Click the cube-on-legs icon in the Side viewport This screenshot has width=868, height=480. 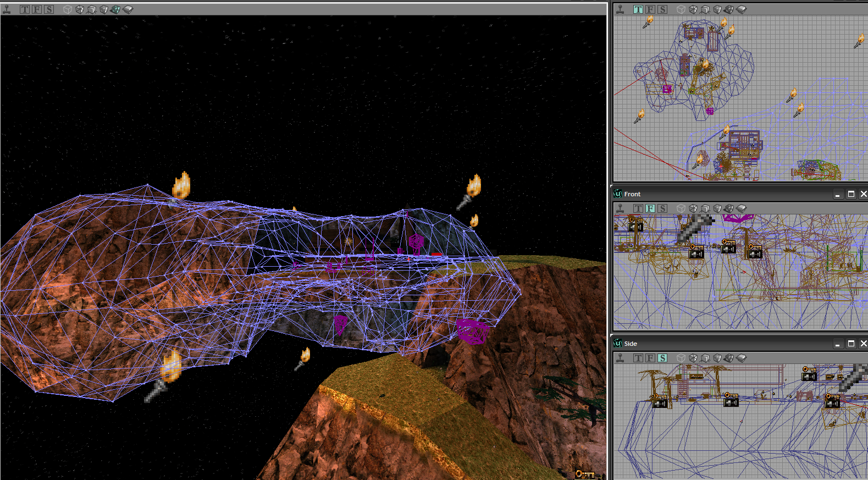pyautogui.click(x=705, y=358)
